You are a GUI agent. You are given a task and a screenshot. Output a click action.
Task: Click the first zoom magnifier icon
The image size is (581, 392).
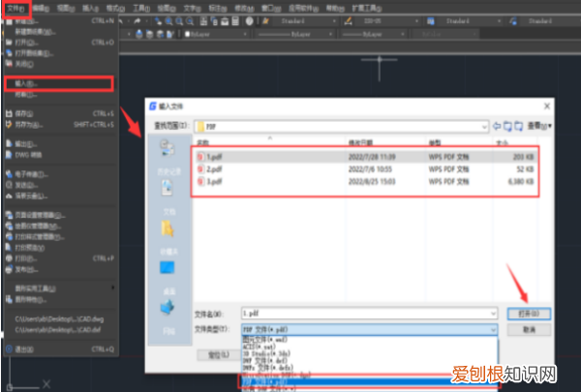168,21
